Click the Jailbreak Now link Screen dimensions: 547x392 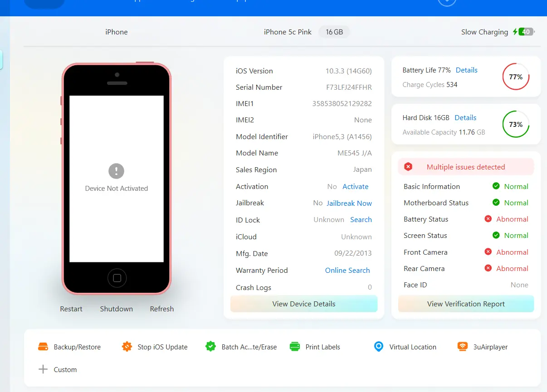(x=349, y=203)
